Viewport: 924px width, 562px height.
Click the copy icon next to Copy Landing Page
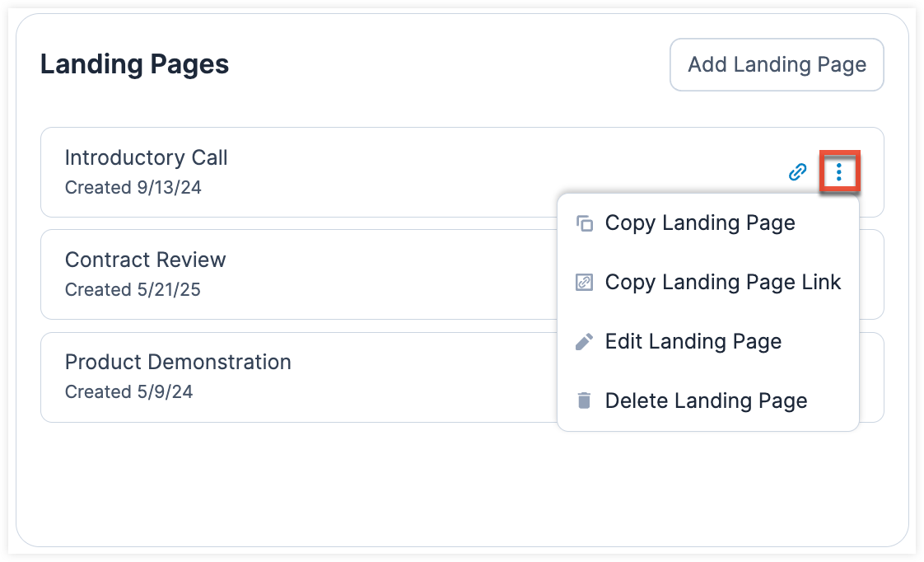(585, 222)
